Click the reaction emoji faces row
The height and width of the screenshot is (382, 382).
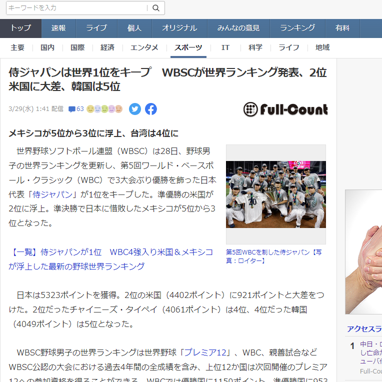(x=105, y=109)
